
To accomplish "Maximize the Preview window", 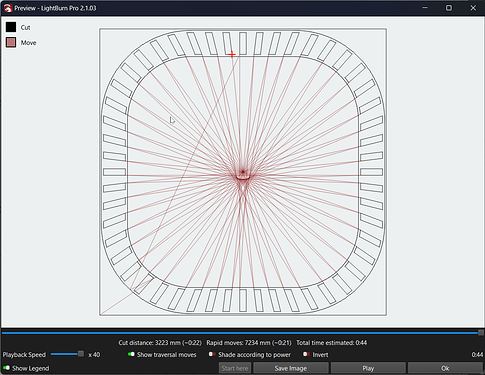I will coord(449,8).
